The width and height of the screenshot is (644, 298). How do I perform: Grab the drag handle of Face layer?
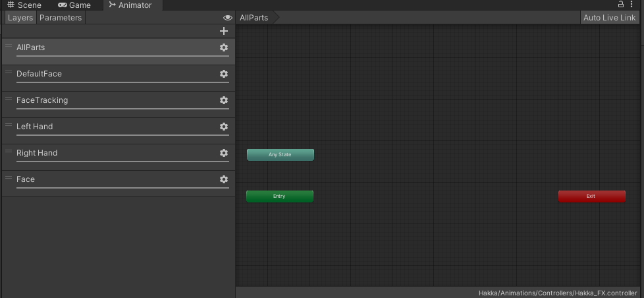click(9, 177)
